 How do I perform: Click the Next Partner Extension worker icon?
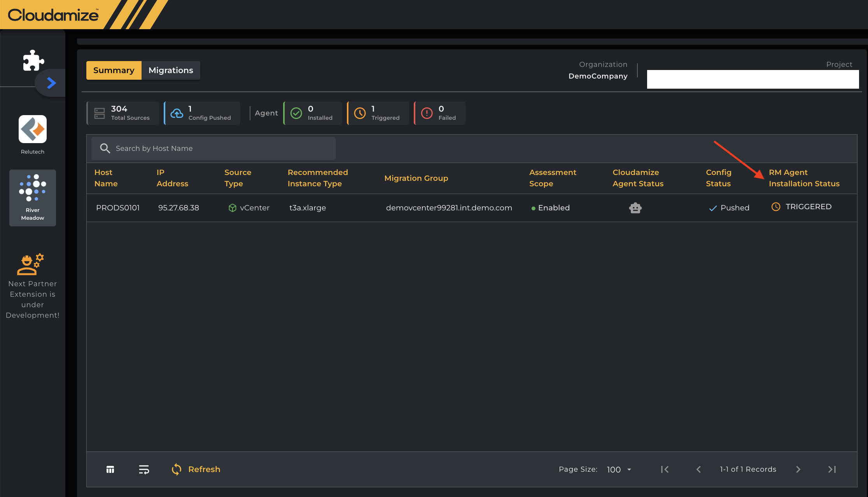[30, 264]
